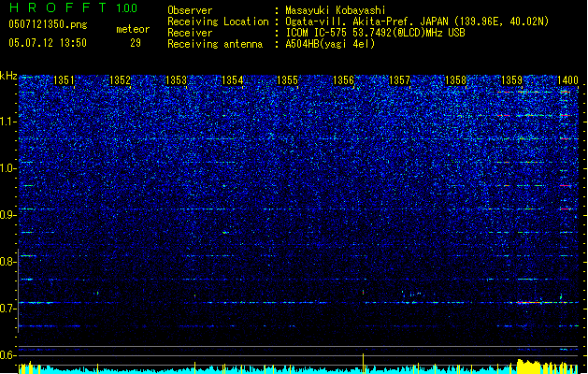
Task: Select the filename 0507121350.png
Action: (x=48, y=24)
